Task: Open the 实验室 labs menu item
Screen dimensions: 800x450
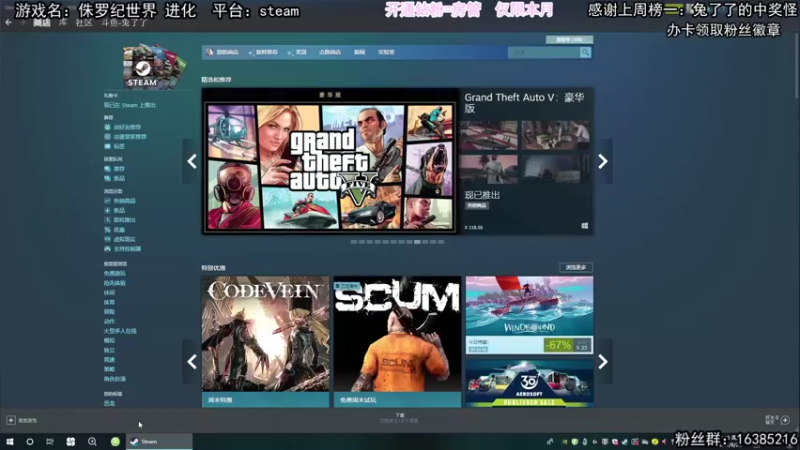Action: 386,52
